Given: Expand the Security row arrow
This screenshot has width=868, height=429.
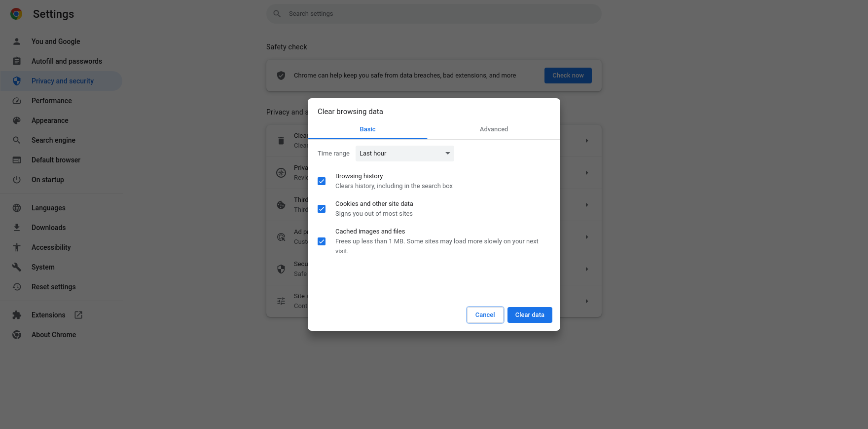Looking at the screenshot, I should tap(587, 269).
